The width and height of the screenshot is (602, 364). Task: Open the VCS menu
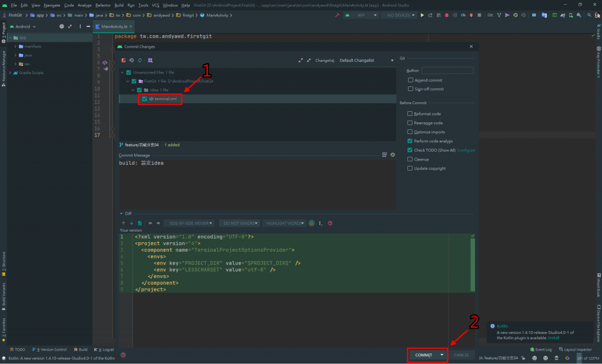(155, 5)
